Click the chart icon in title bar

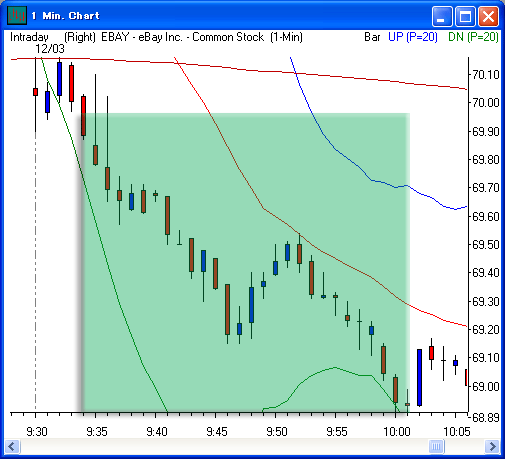(x=17, y=15)
